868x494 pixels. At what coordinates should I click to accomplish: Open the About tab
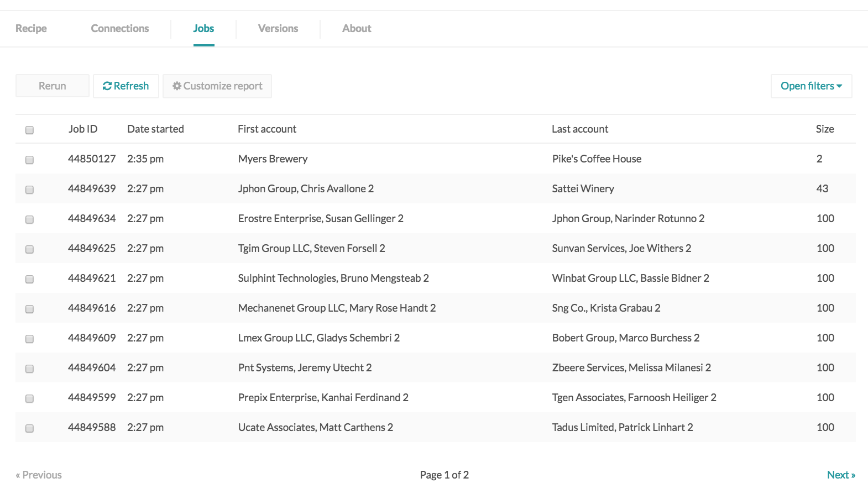(x=356, y=29)
